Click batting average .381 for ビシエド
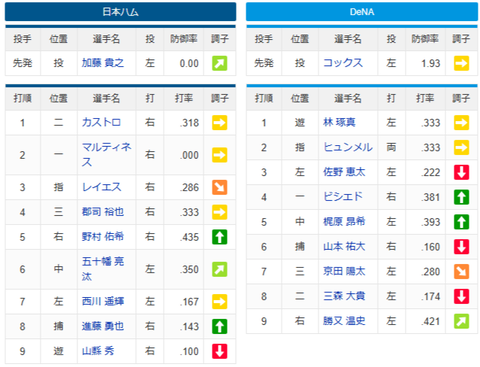The height and width of the screenshot is (367, 480). (x=431, y=197)
